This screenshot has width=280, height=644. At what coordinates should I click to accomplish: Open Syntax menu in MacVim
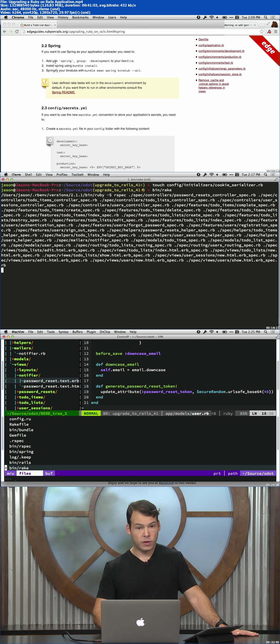pyautogui.click(x=63, y=332)
